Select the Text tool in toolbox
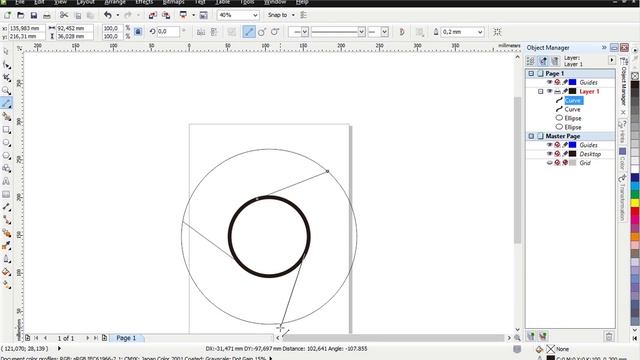 (x=6, y=182)
